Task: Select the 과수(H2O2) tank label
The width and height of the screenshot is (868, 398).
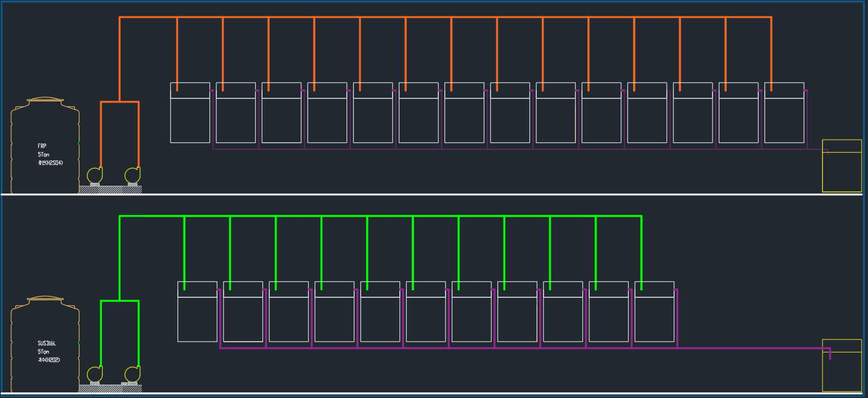Action: coord(49,360)
